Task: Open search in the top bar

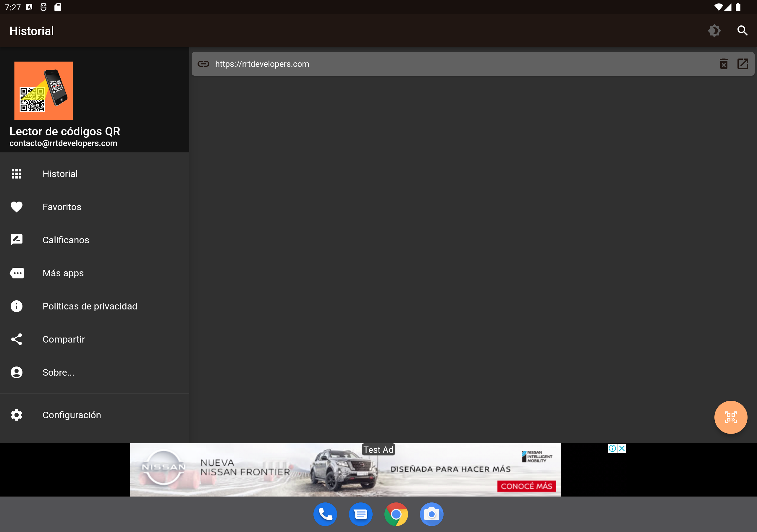Action: (x=742, y=31)
